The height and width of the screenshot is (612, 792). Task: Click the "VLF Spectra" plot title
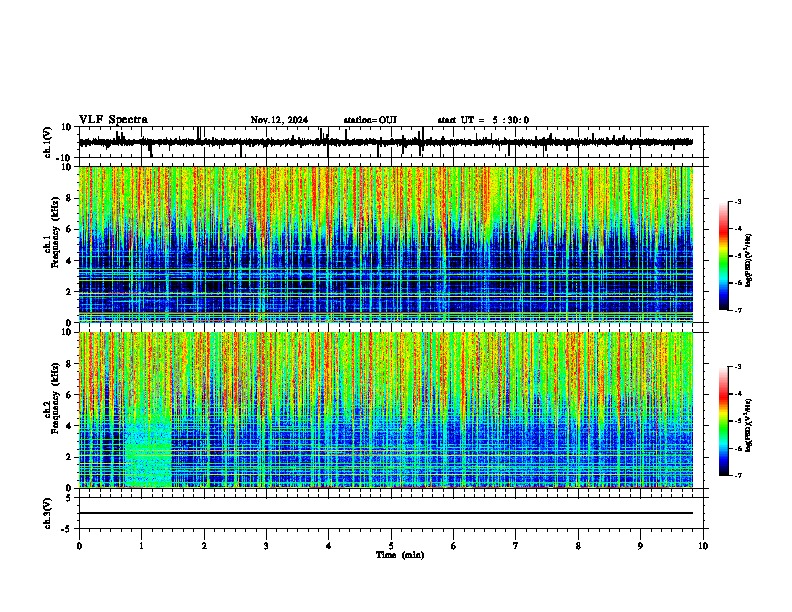pos(113,120)
